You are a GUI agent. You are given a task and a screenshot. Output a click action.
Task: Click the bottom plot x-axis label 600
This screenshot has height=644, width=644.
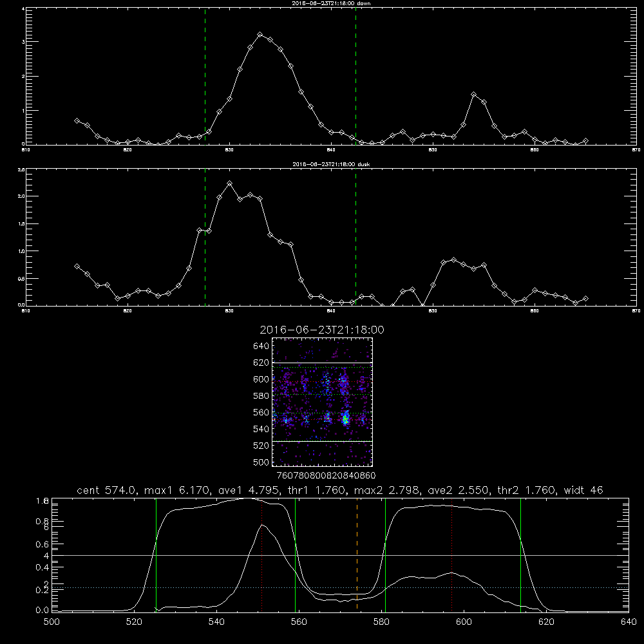point(464,622)
